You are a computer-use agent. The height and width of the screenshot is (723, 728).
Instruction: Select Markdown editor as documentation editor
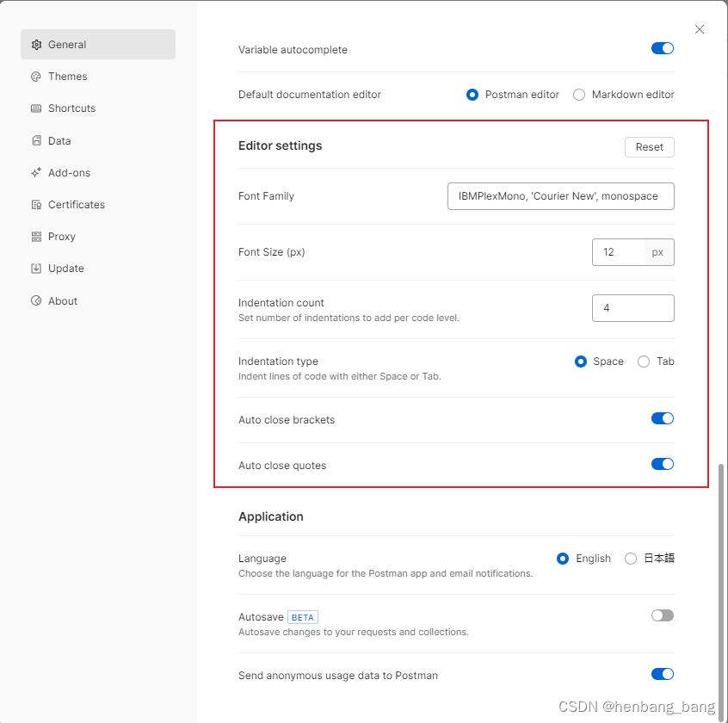click(x=579, y=95)
